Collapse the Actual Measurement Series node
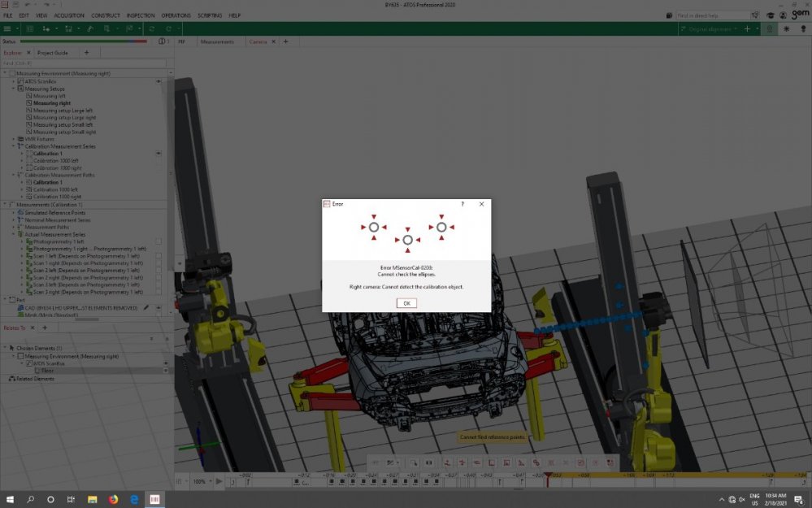 14,234
